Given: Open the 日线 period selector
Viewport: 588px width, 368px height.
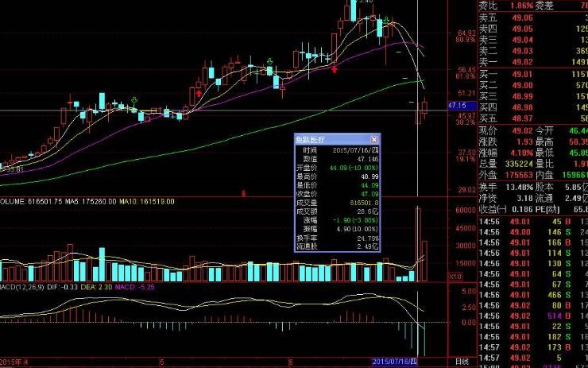Looking at the screenshot, I should tap(462, 361).
